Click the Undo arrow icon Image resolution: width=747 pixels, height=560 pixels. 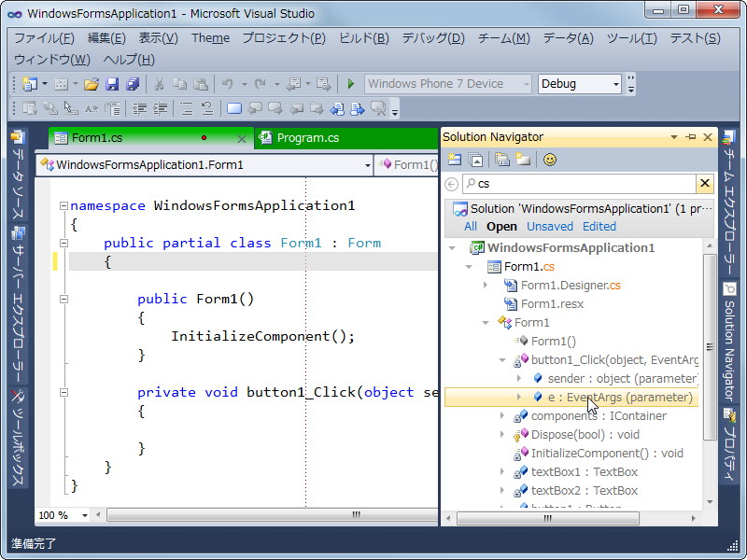tap(228, 84)
